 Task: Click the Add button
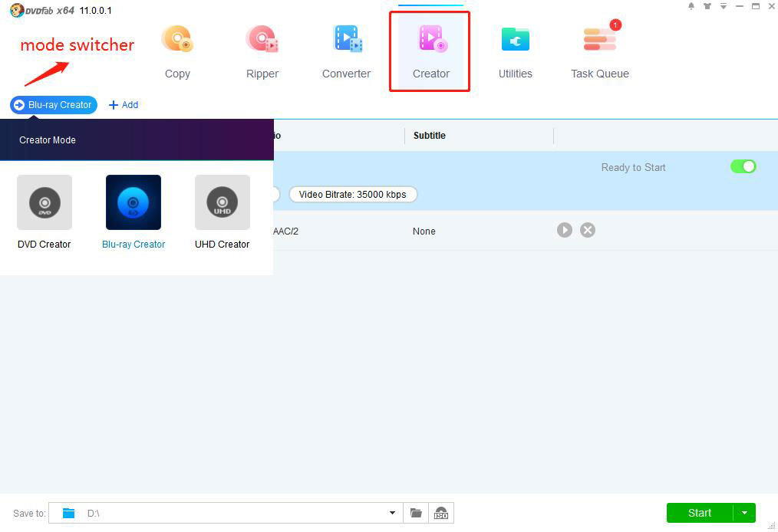coord(124,104)
